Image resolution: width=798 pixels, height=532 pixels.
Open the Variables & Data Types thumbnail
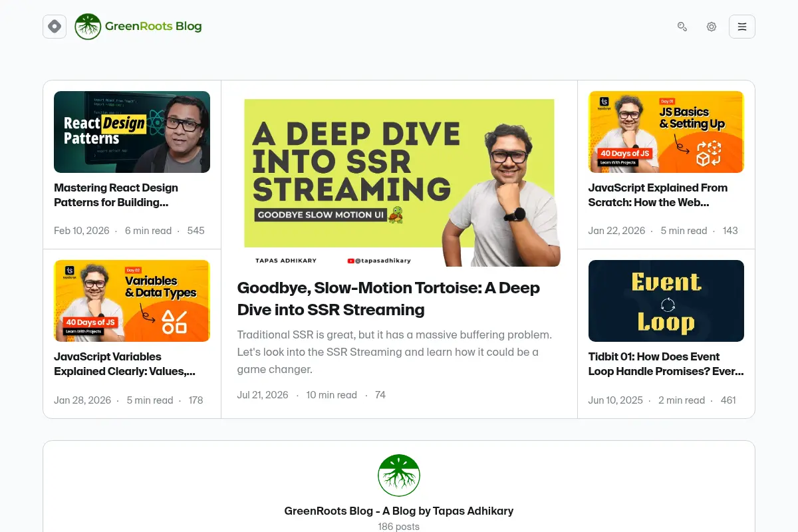click(132, 301)
